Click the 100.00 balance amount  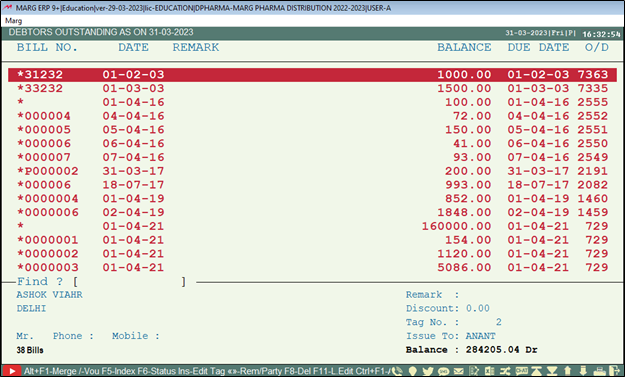point(468,102)
